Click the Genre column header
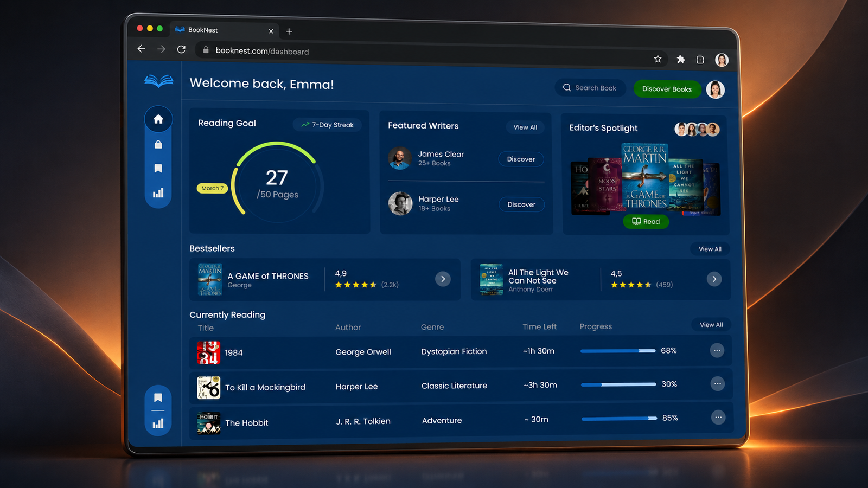The width and height of the screenshot is (868, 488). click(x=432, y=327)
